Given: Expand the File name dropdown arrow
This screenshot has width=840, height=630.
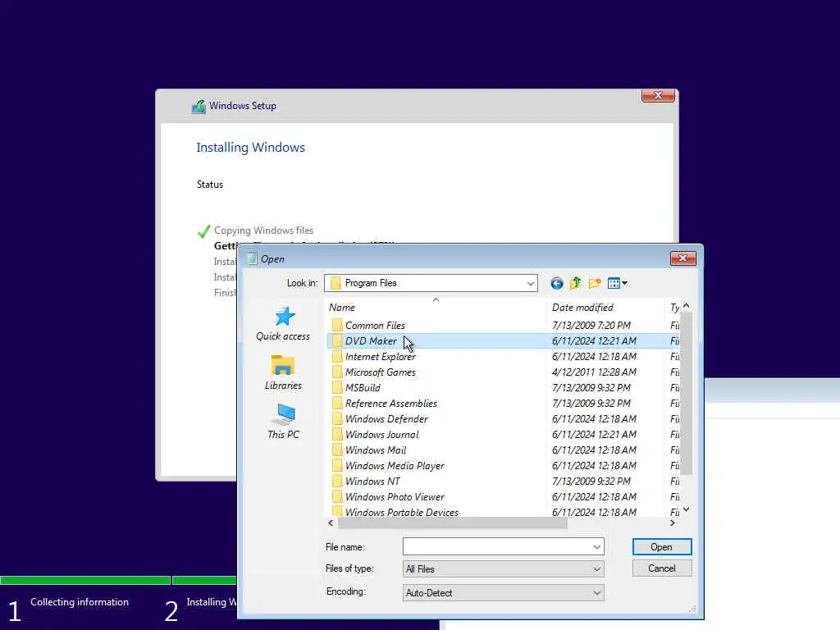Looking at the screenshot, I should pos(596,547).
